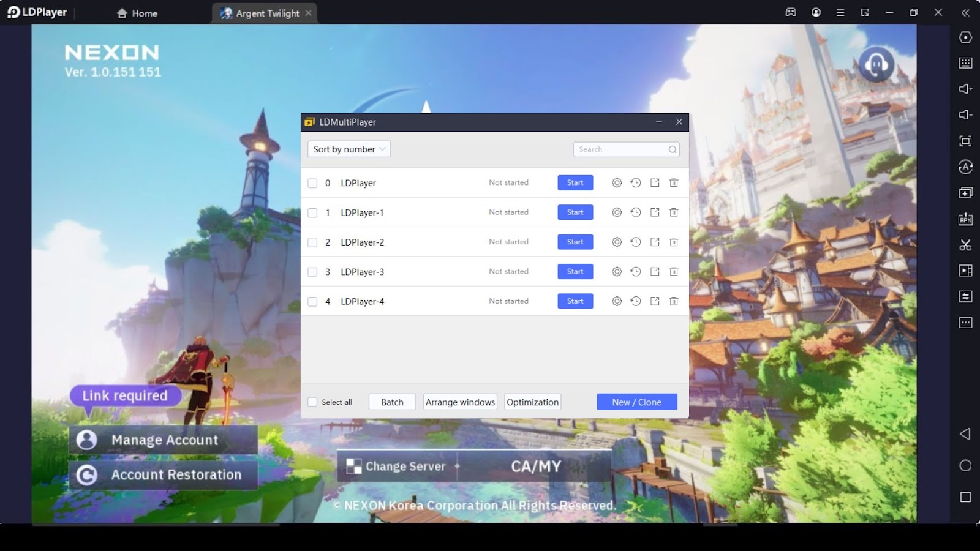Start the LDPlayer-3 instance
Viewport: 980px width, 551px height.
pos(575,271)
